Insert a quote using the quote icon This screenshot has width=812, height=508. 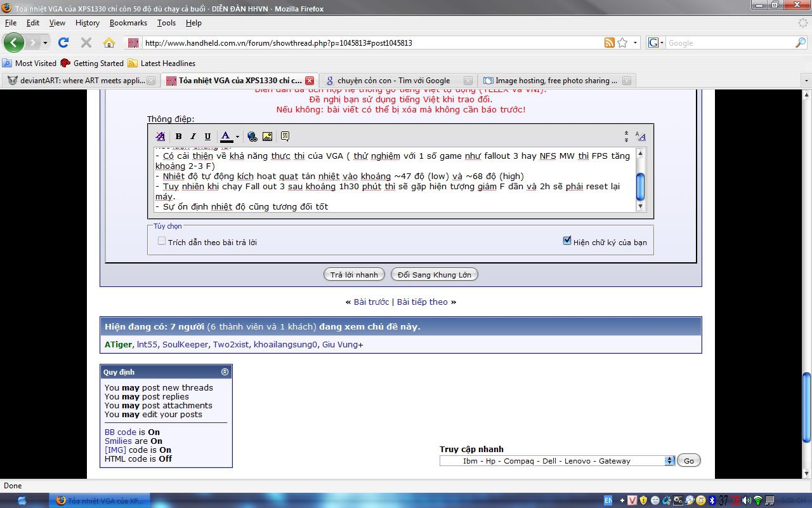pyautogui.click(x=284, y=136)
